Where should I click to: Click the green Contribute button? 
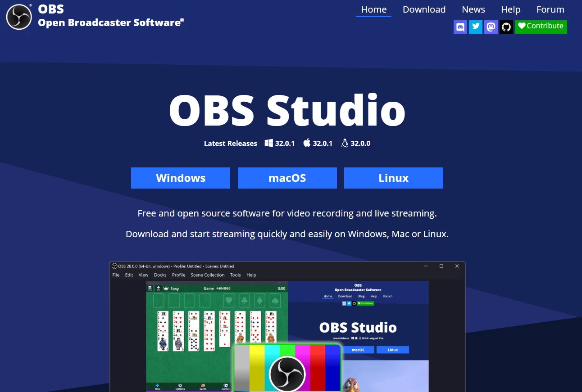[x=541, y=26]
